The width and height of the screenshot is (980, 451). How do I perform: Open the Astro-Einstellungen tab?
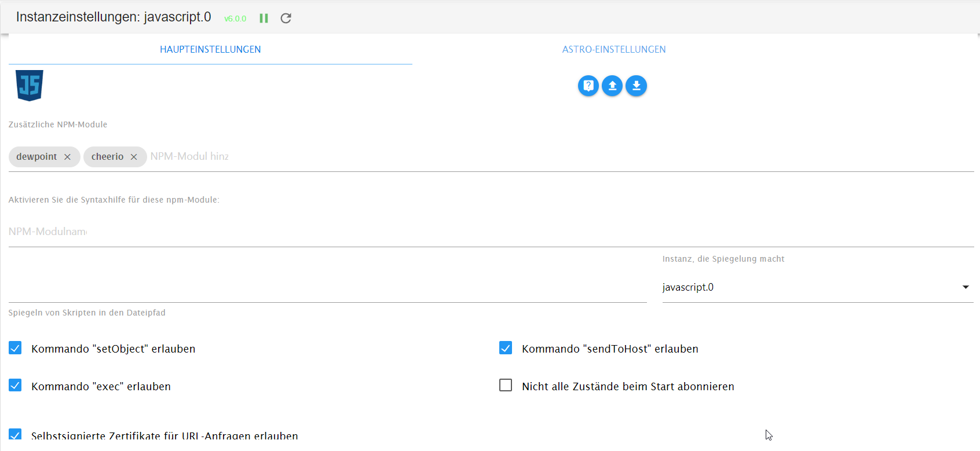click(614, 50)
